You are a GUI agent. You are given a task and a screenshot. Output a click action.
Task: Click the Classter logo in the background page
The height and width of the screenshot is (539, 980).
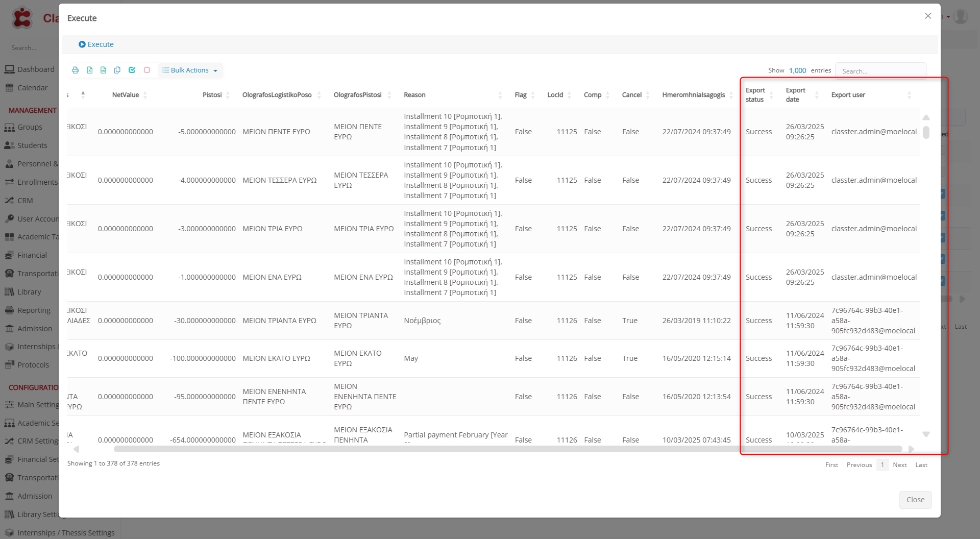click(x=22, y=18)
